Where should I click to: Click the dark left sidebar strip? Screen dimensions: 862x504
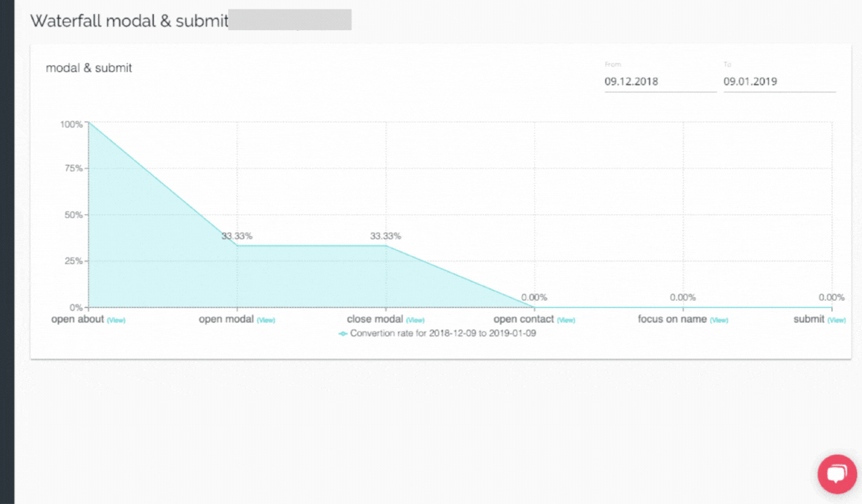7,252
